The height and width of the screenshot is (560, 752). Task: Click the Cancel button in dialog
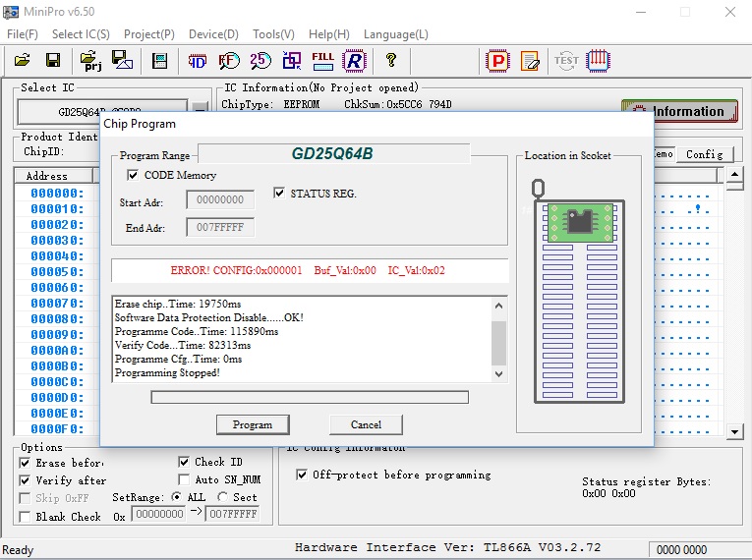tap(366, 424)
